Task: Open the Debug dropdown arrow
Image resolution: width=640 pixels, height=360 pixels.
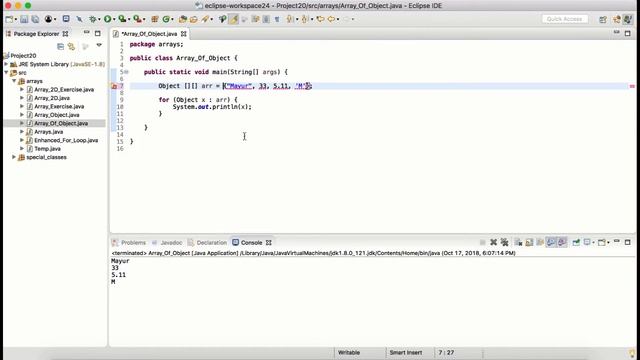Action: point(99,20)
